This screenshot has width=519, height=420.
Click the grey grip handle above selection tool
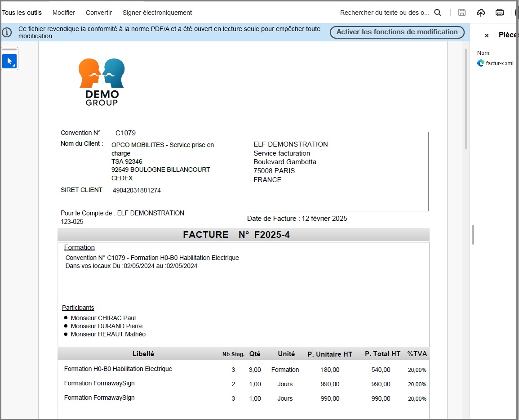pos(9,49)
